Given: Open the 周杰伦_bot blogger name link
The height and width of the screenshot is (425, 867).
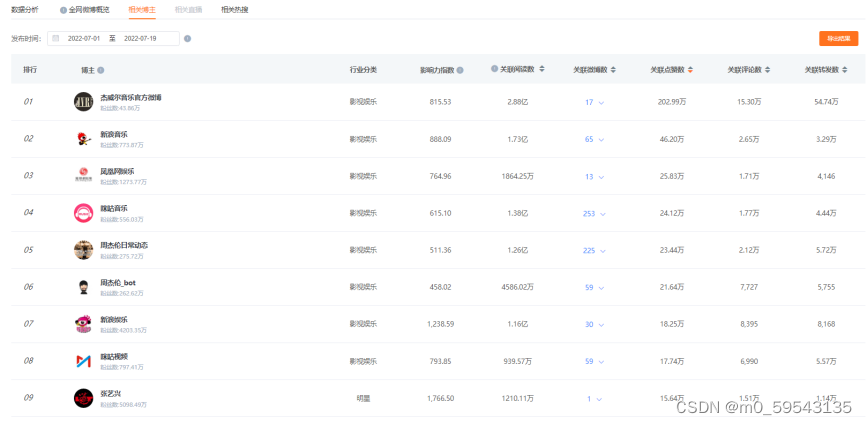Looking at the screenshot, I should [x=118, y=282].
